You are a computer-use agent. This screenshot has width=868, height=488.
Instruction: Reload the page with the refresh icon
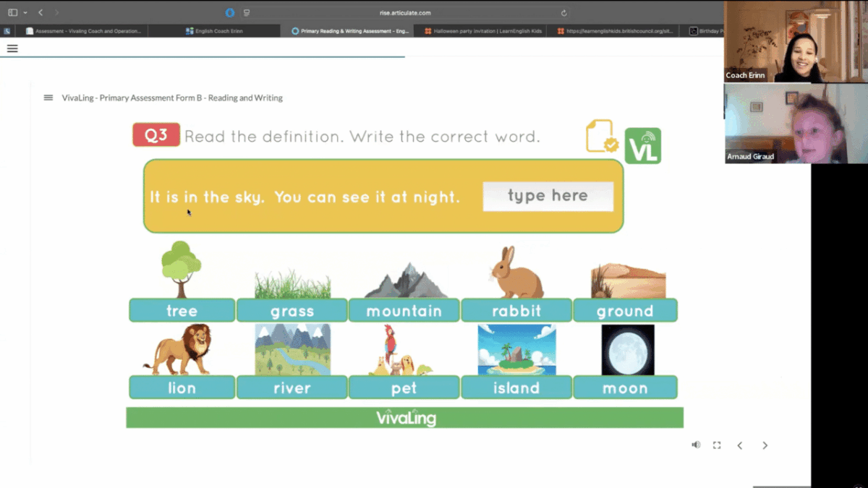click(563, 12)
